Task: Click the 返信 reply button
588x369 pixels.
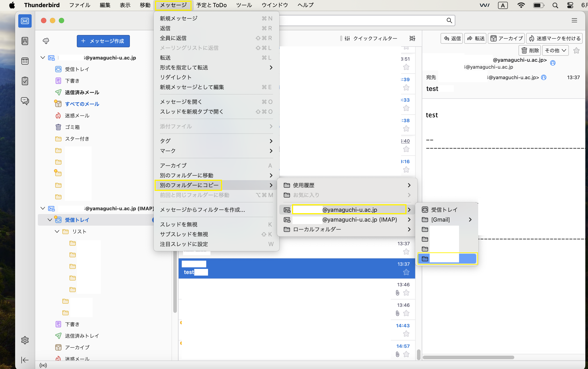Action: click(452, 38)
